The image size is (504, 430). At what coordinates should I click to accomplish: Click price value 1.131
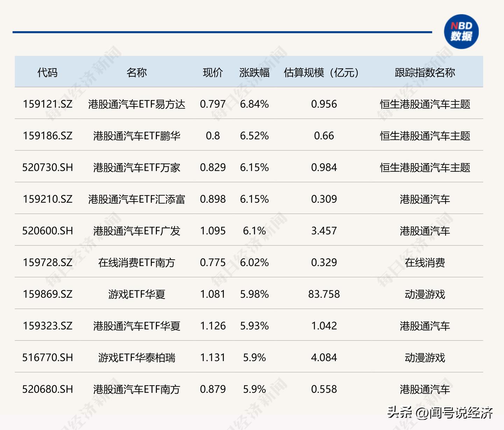pyautogui.click(x=213, y=358)
